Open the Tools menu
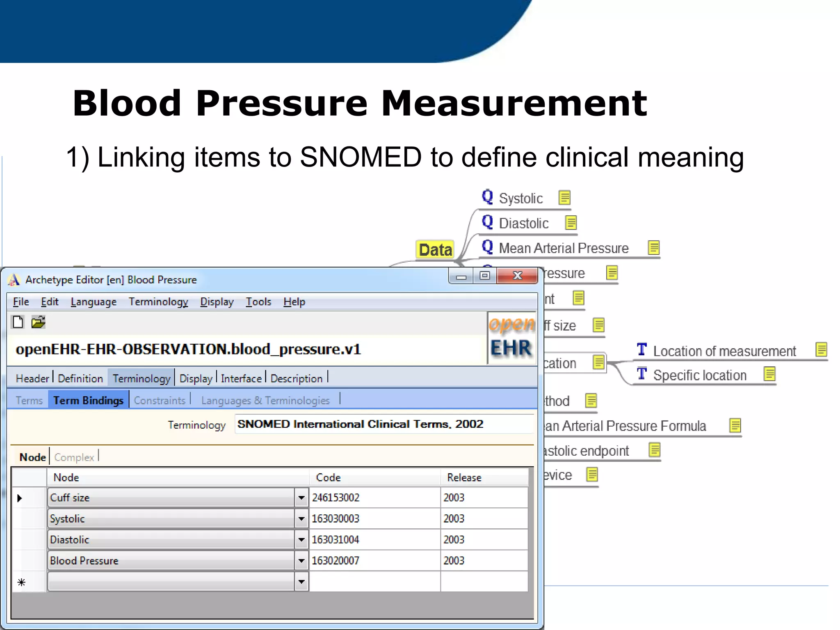This screenshot has height=630, width=840. coord(258,301)
